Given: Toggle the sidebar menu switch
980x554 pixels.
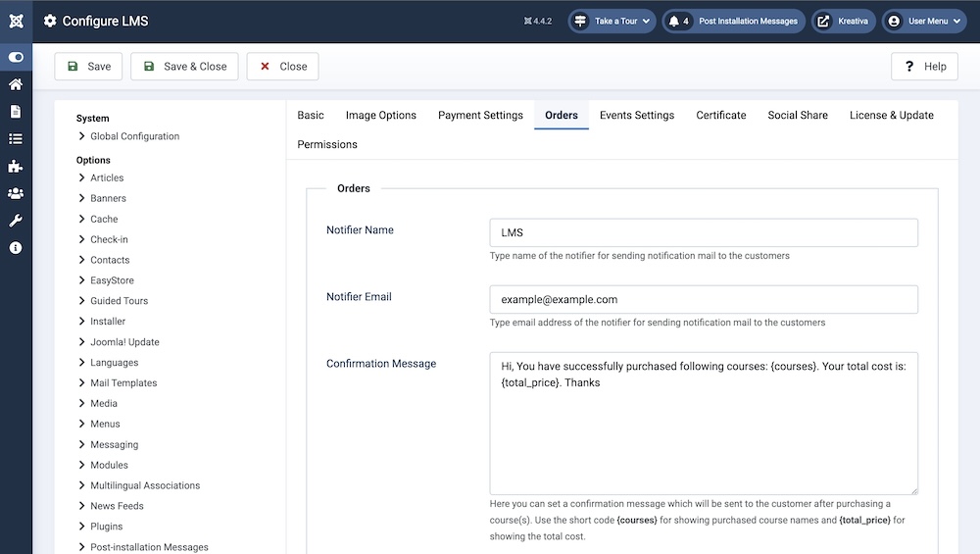Looking at the screenshot, I should tap(16, 58).
